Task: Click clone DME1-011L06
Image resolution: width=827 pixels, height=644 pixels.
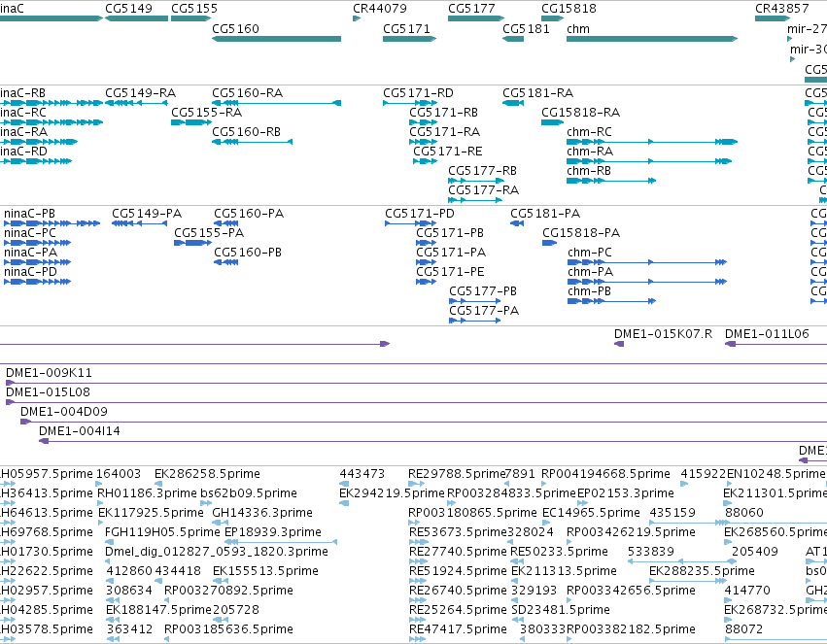Action: tap(775, 344)
